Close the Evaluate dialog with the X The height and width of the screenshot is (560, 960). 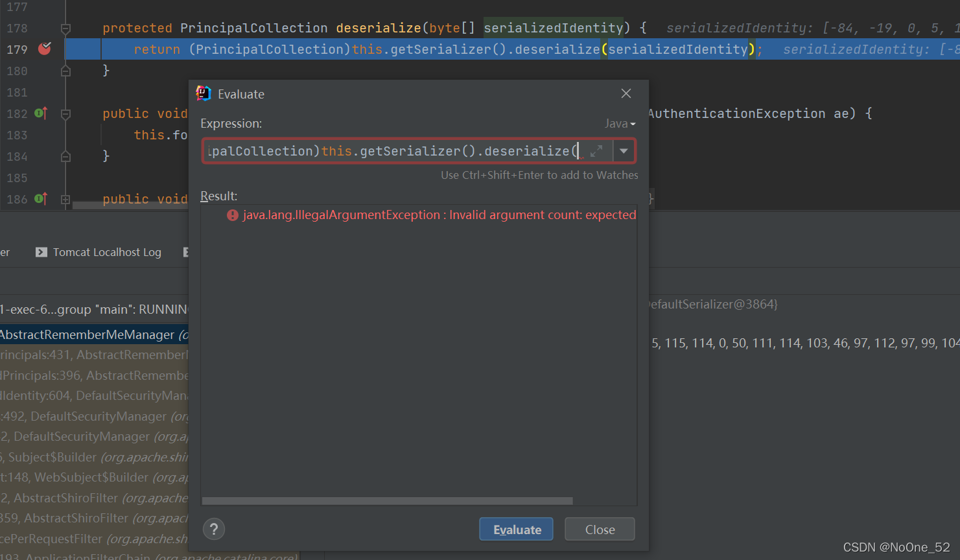[x=626, y=93]
